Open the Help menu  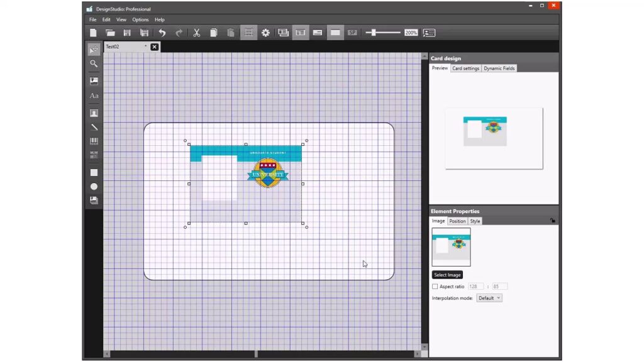[160, 19]
